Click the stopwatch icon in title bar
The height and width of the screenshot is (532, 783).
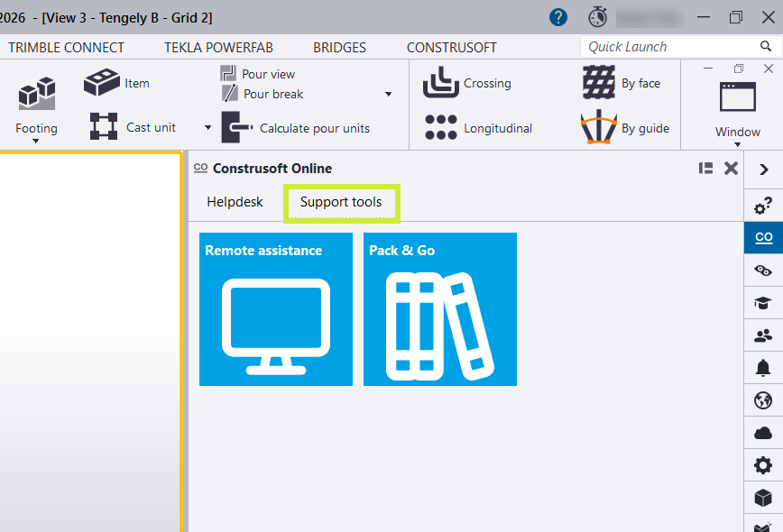pos(597,17)
